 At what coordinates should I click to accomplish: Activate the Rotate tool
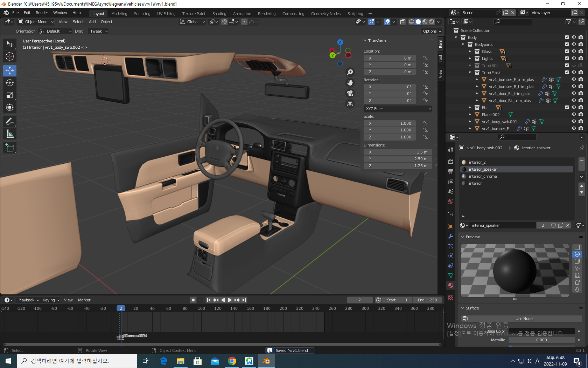(x=10, y=83)
